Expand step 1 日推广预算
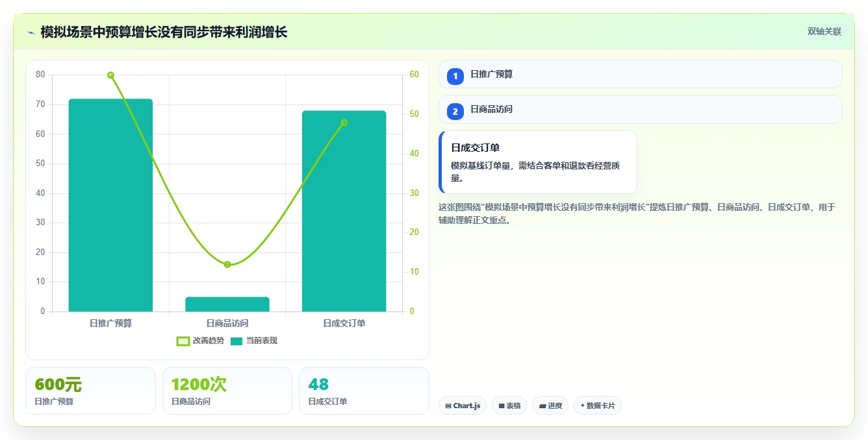 click(x=640, y=74)
